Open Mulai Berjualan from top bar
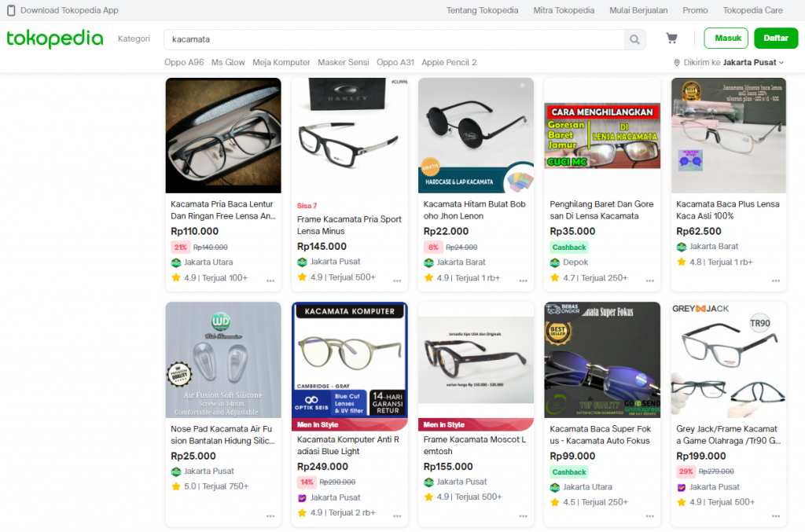 click(638, 10)
